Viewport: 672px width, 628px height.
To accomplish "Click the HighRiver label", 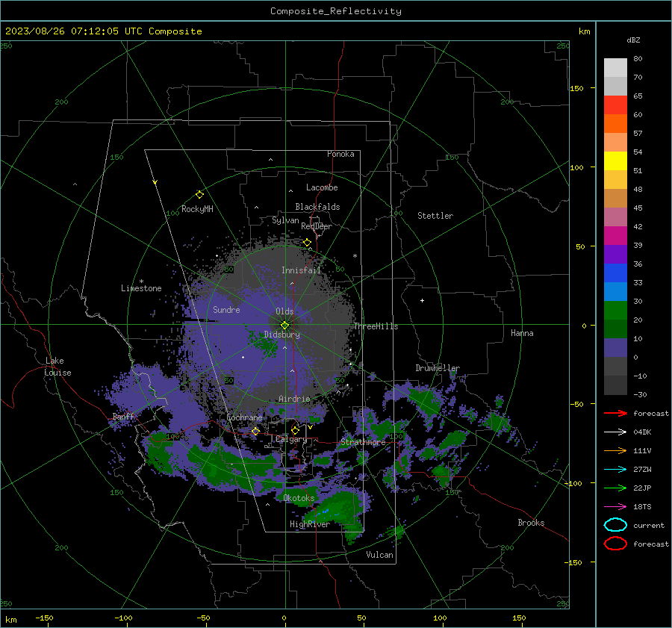I will 309,524.
